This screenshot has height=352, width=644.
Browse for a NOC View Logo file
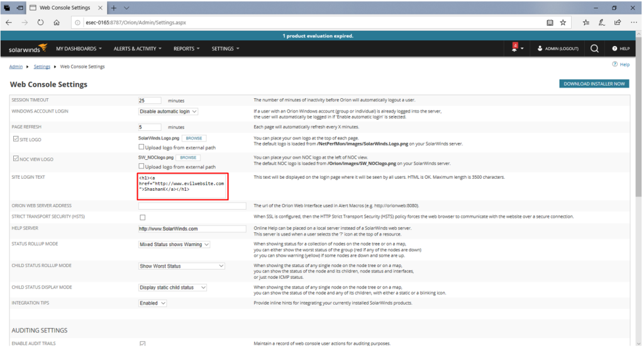tap(188, 157)
